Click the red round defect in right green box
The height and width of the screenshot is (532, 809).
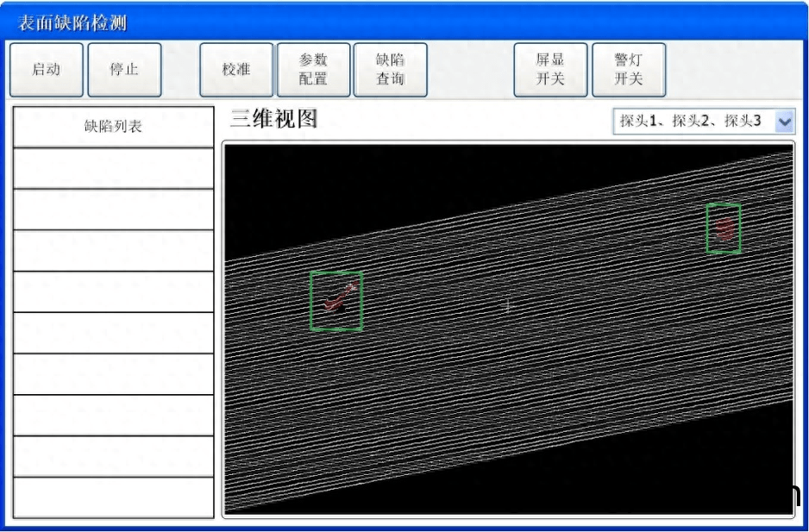click(724, 228)
